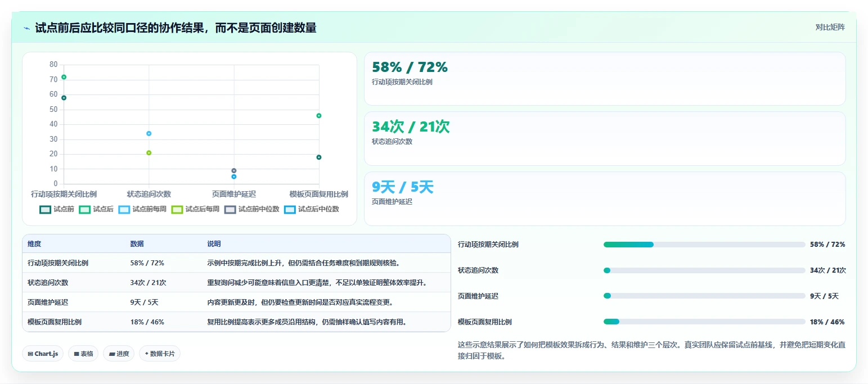Open the Chart.js chip
Screen dimensions: 868x384
click(x=43, y=354)
